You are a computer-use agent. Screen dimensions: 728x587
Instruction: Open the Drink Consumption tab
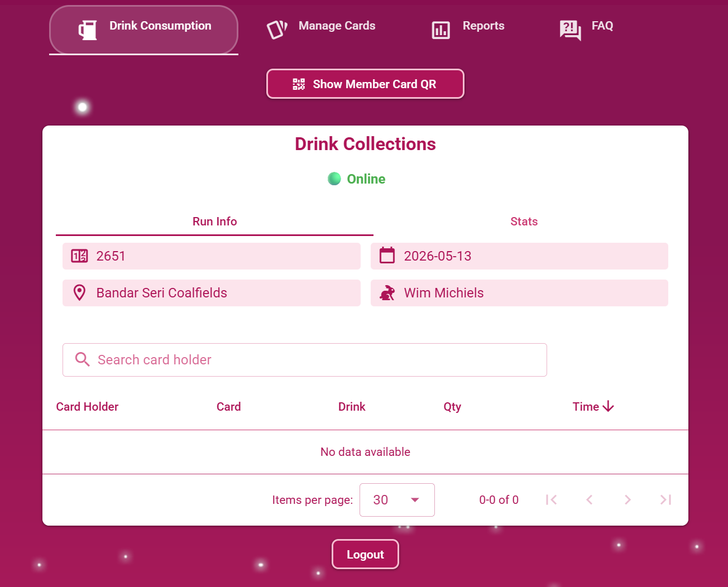point(144,30)
